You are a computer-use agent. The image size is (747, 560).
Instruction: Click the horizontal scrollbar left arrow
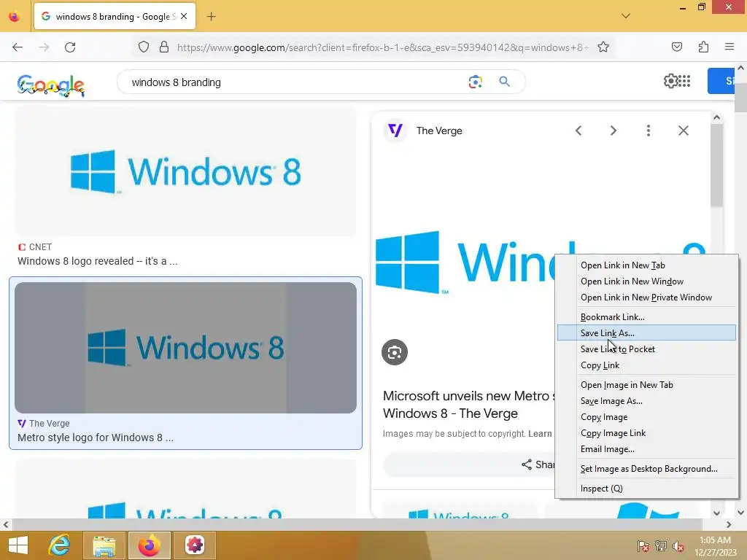6,524
